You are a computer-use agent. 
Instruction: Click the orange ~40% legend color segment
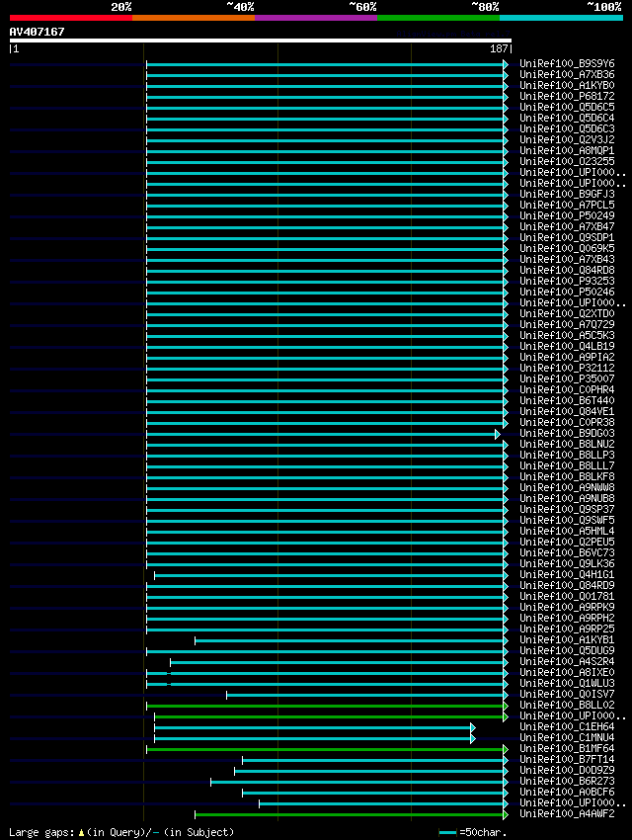[194, 18]
